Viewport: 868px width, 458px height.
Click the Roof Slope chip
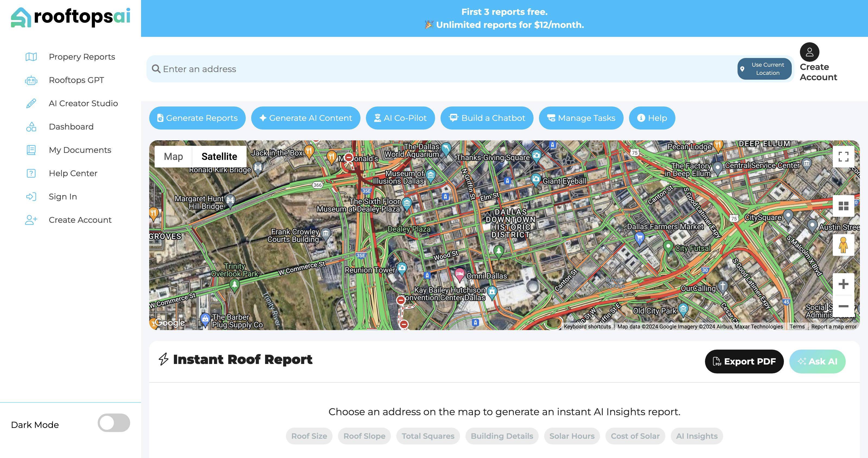pyautogui.click(x=364, y=436)
